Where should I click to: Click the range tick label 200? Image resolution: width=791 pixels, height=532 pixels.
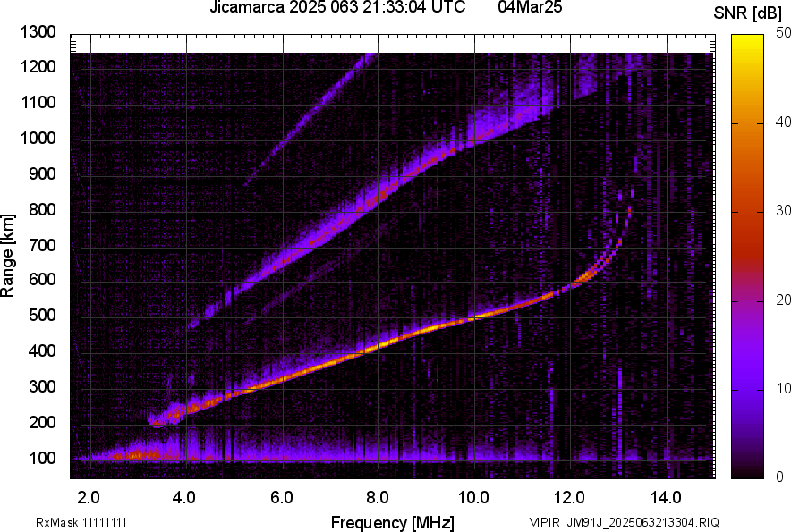pyautogui.click(x=42, y=421)
